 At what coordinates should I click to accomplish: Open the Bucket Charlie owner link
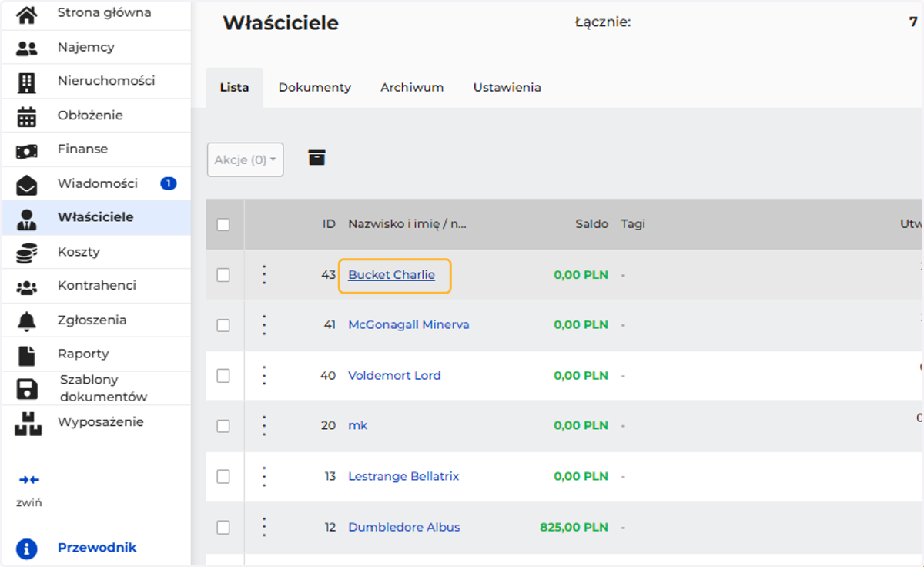pyautogui.click(x=391, y=275)
